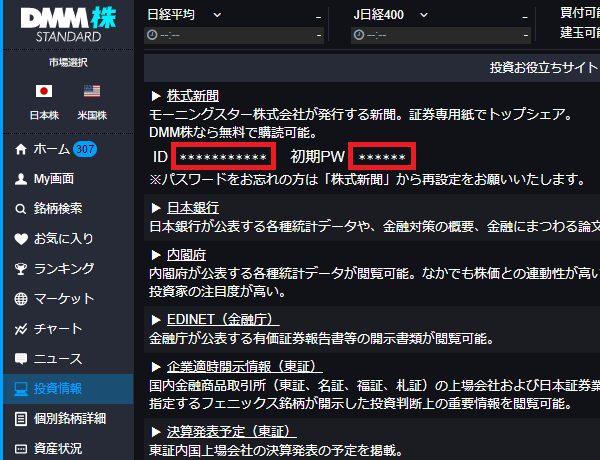Select the US flag market icon
The height and width of the screenshot is (460, 600).
[x=92, y=91]
